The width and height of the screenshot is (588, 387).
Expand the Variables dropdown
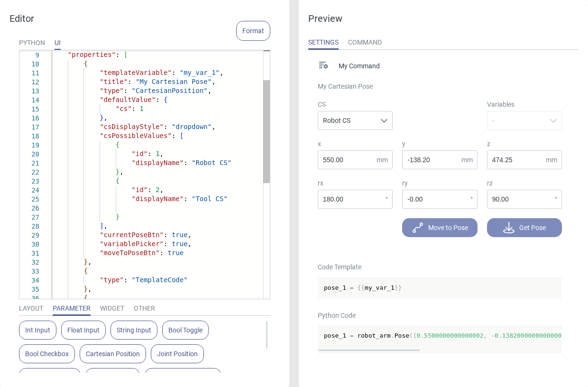pos(524,120)
